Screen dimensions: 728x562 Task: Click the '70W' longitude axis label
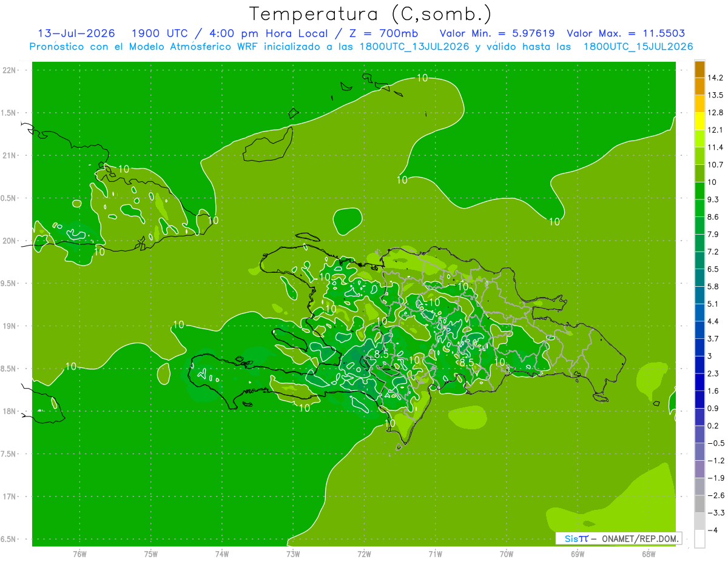(507, 554)
